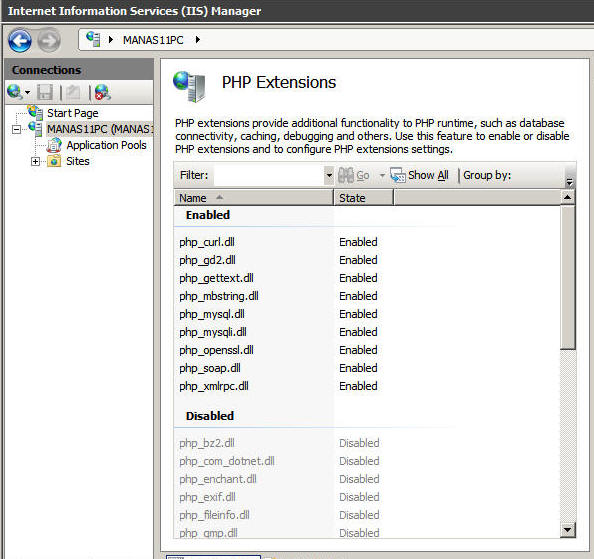594x559 pixels.
Task: Select Start Page in Connections tree
Action: pyautogui.click(x=73, y=113)
